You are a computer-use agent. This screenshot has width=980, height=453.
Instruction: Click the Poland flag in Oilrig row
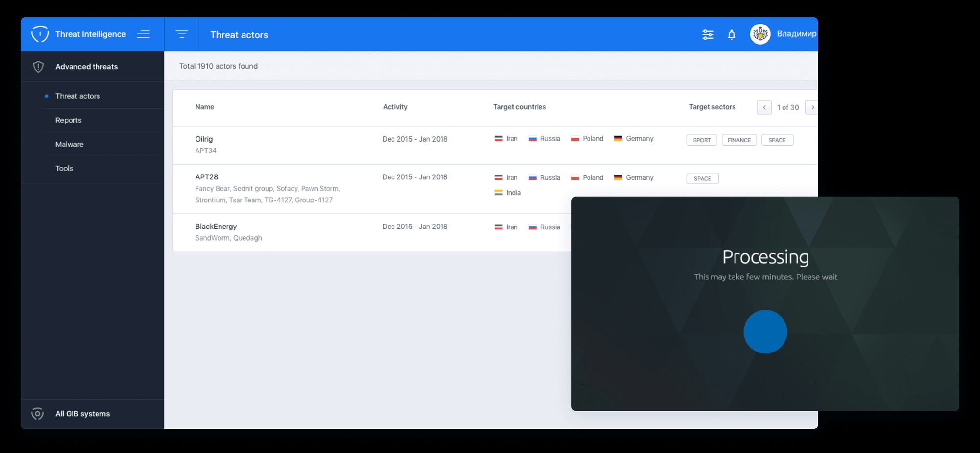coord(575,139)
